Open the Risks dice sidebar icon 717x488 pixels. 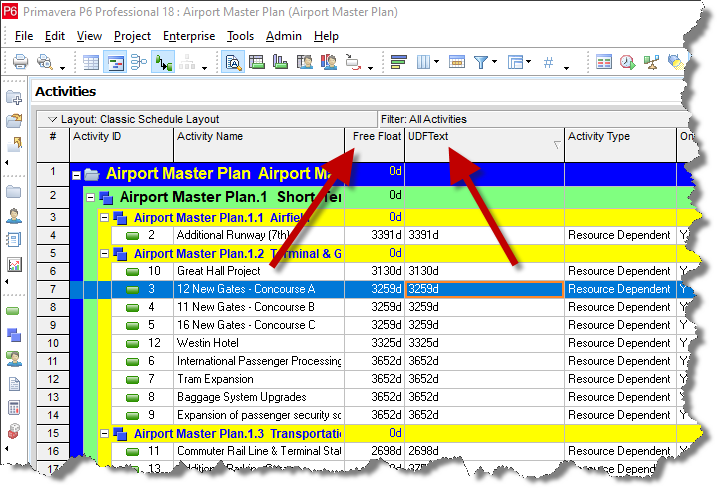coord(14,431)
